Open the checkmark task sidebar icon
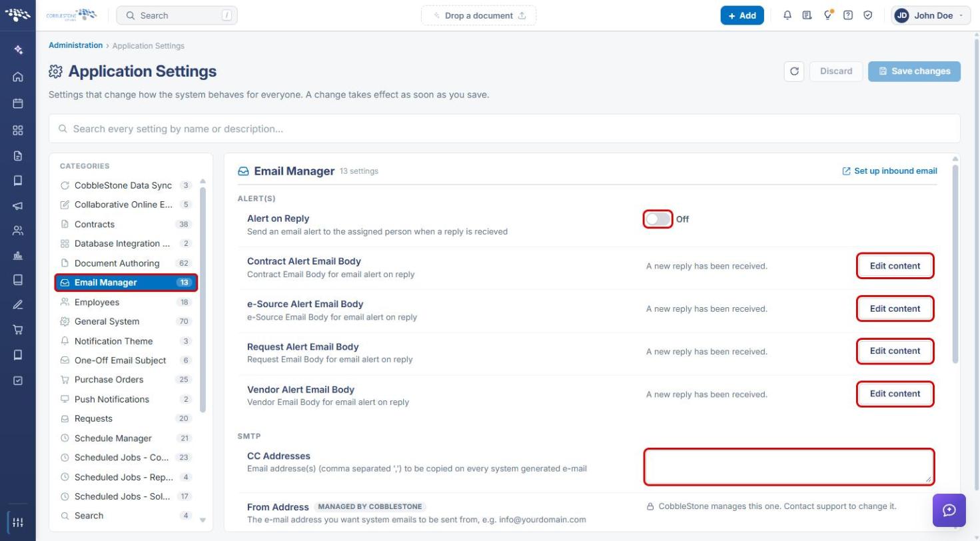This screenshot has width=980, height=541. tap(18, 380)
